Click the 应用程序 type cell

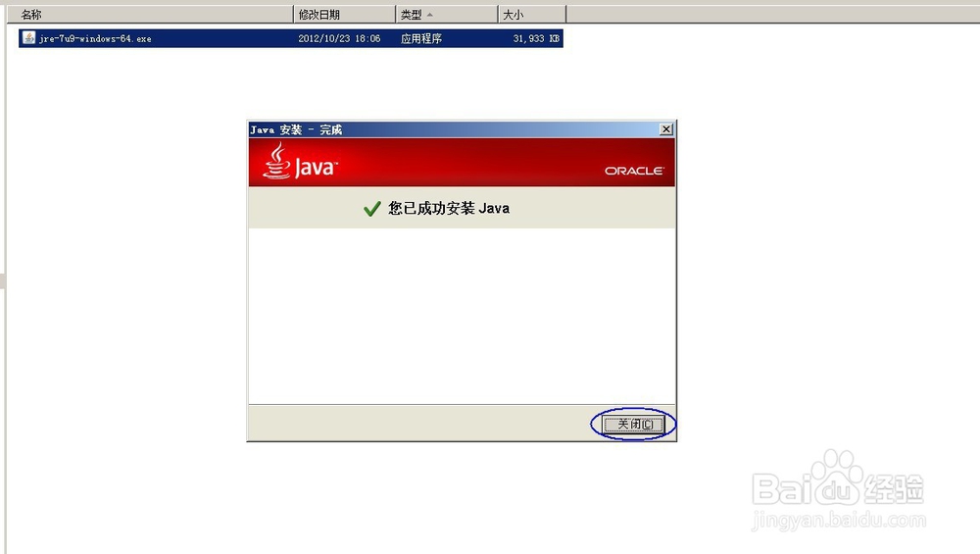[421, 39]
